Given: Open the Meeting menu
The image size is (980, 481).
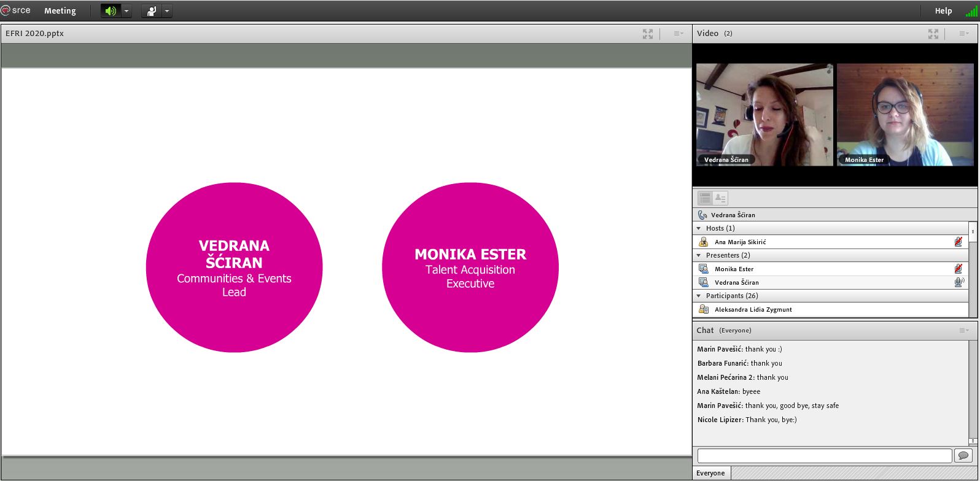Looking at the screenshot, I should click(60, 11).
